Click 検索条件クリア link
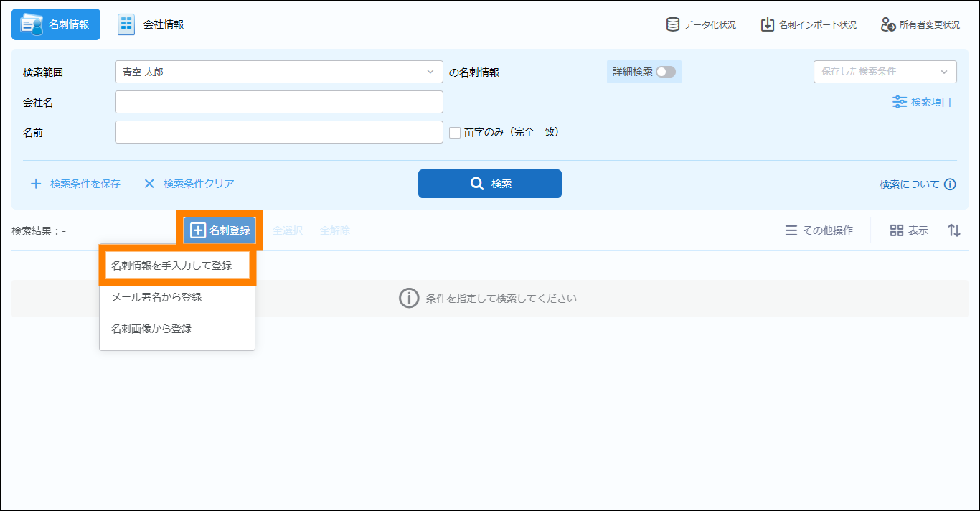 point(189,184)
